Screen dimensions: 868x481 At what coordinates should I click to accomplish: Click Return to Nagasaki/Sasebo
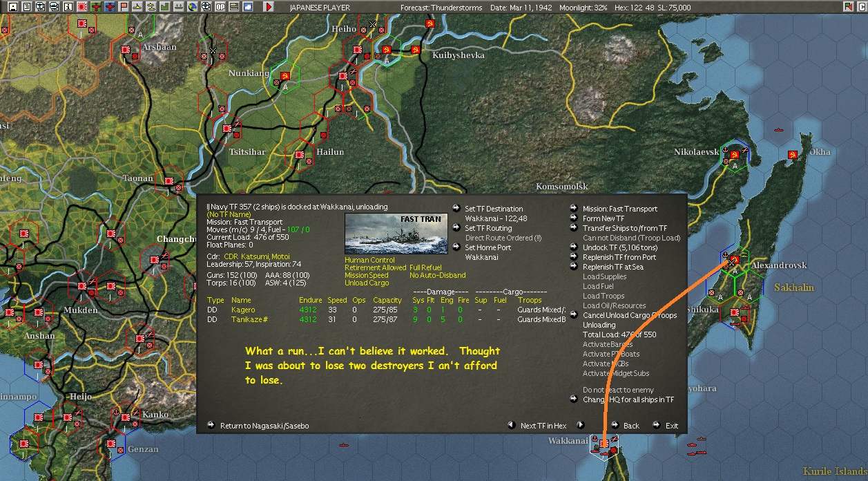tap(264, 426)
